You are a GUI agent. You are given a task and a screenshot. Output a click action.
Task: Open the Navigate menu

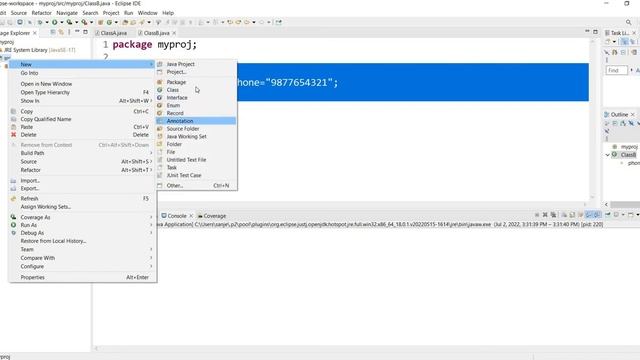tap(67, 13)
